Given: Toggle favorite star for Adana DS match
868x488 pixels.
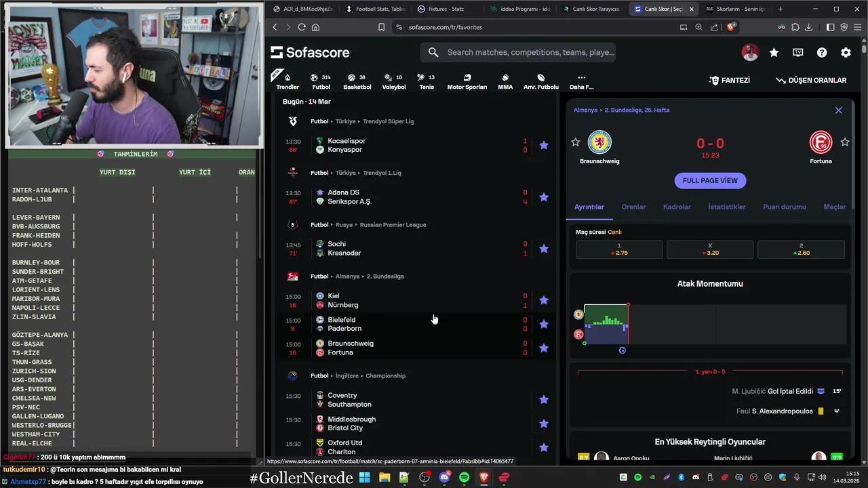Looking at the screenshot, I should coord(544,197).
